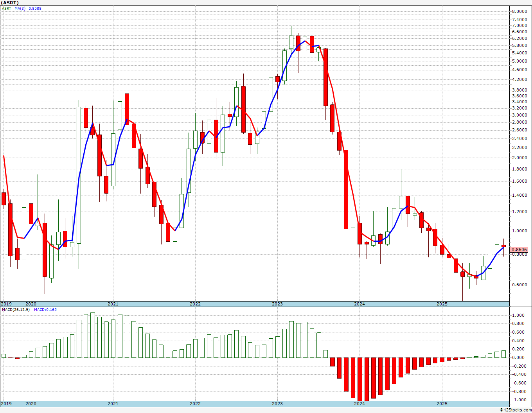
Task: Select the MACD:0.165 value label
Action: point(45,309)
